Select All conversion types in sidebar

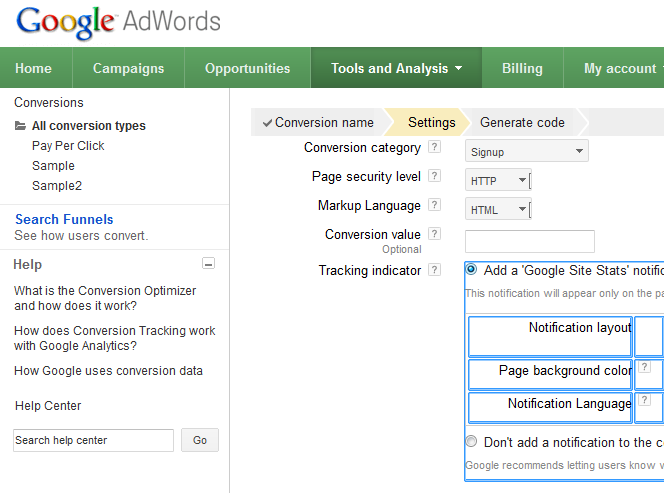[x=89, y=126]
